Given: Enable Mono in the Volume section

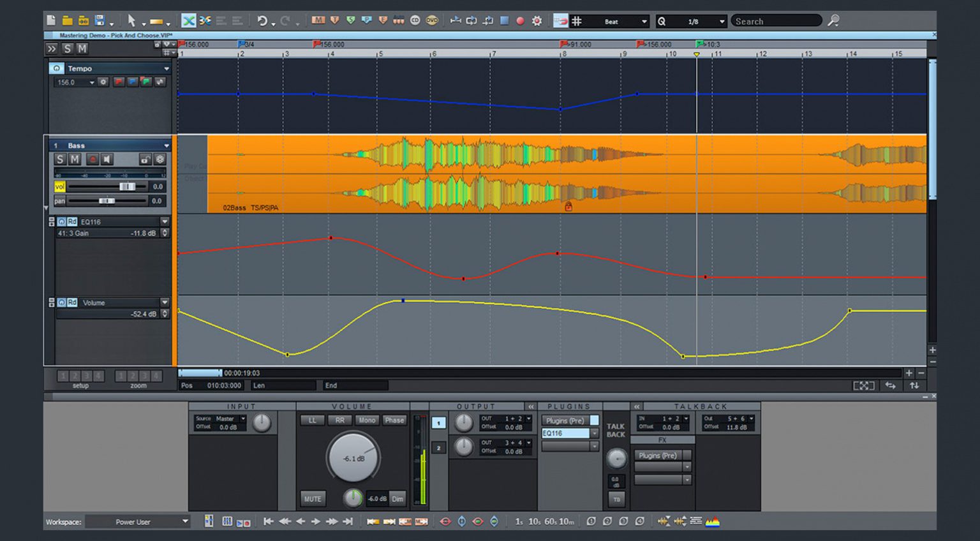Looking at the screenshot, I should 367,420.
